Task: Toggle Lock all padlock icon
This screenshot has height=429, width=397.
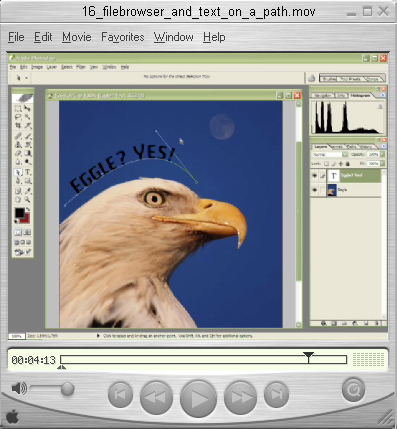Action: 347,164
